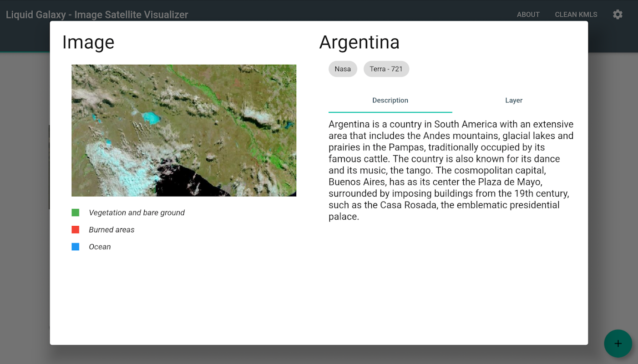
Task: Open the settings gear icon
Action: coord(618,15)
